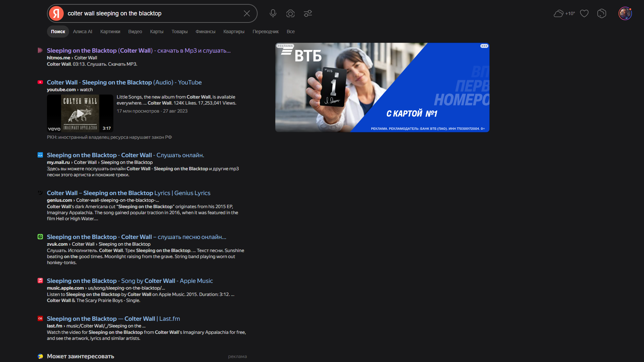This screenshot has height=362, width=644.
Task: Click the youtube.com domain breadcrumb
Action: click(61, 89)
